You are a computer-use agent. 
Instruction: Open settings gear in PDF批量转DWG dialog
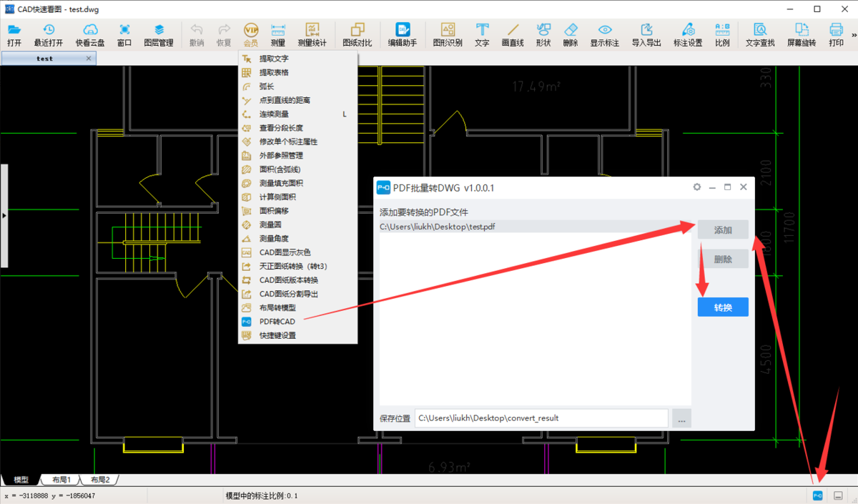pos(697,187)
